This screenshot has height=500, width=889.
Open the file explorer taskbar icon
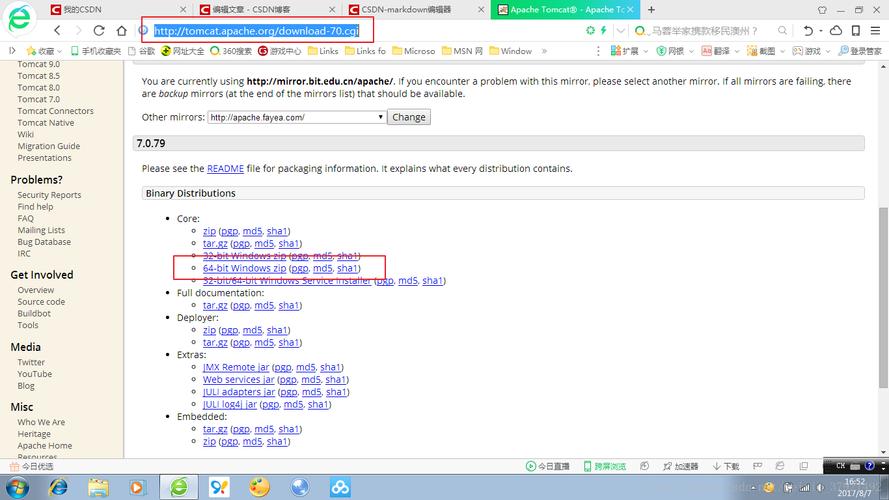pyautogui.click(x=98, y=487)
